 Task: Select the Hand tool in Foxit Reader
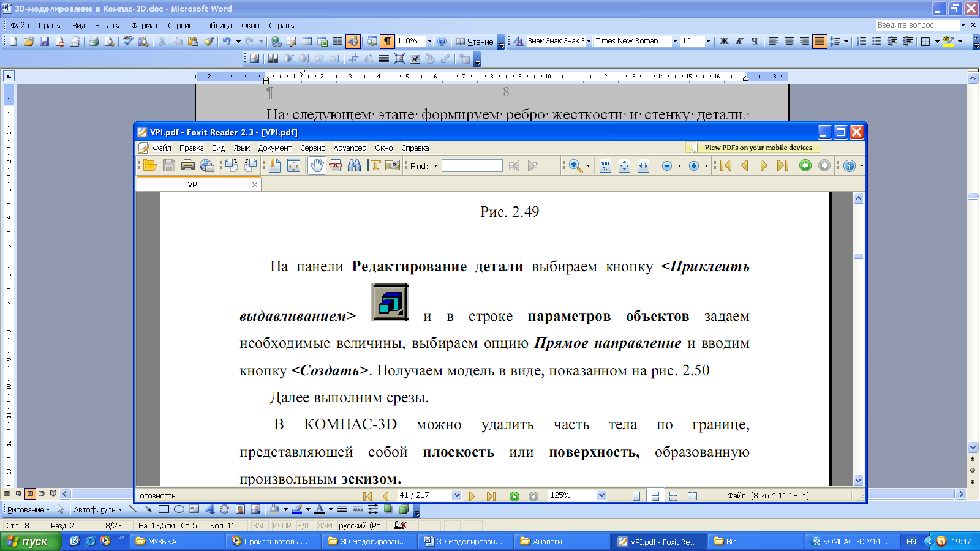coord(317,165)
